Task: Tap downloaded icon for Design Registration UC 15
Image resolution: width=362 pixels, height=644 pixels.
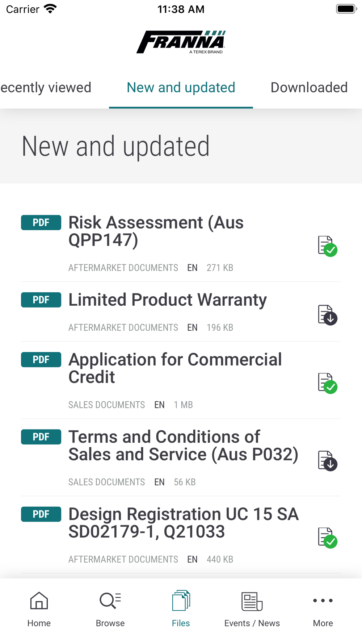Action: 328,538
